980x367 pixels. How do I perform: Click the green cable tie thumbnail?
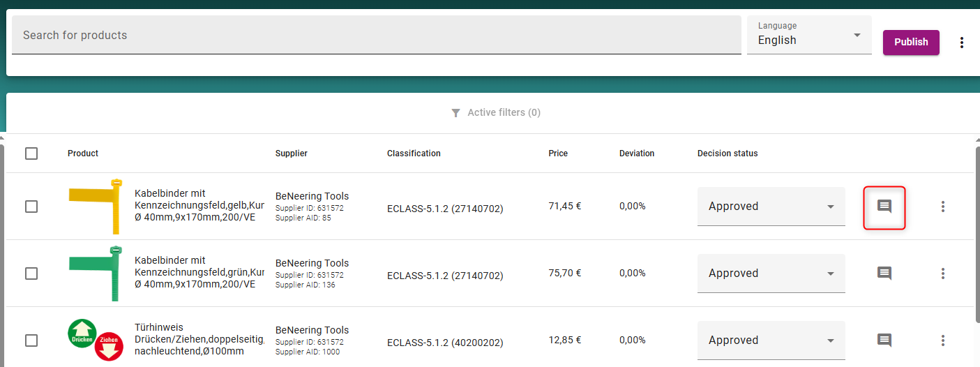[96, 274]
